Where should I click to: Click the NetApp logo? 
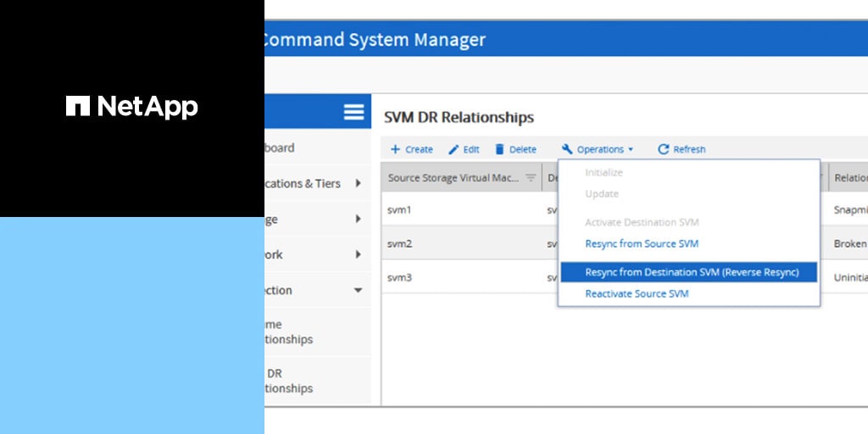point(132,107)
